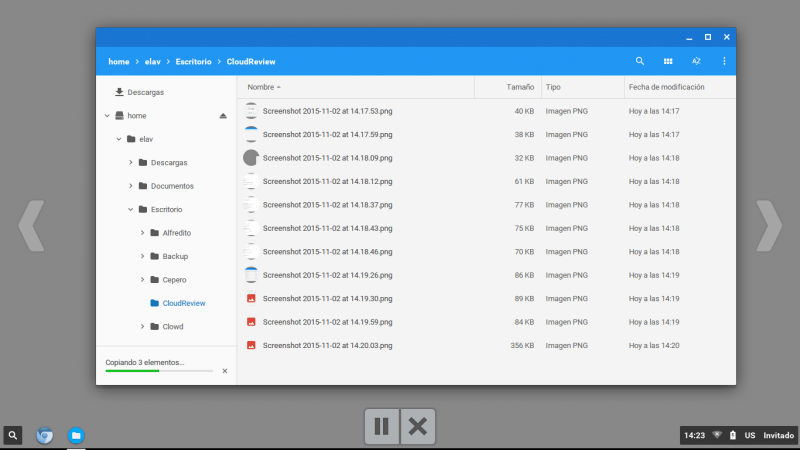Click the red image icon of Screenshot 14.20.03.png
800x450 pixels.
click(x=251, y=345)
